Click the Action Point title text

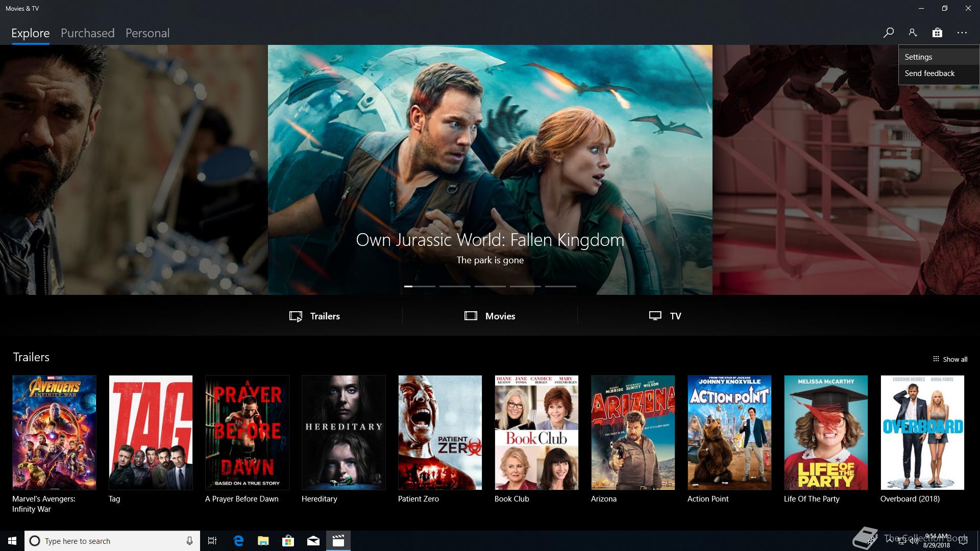point(708,499)
